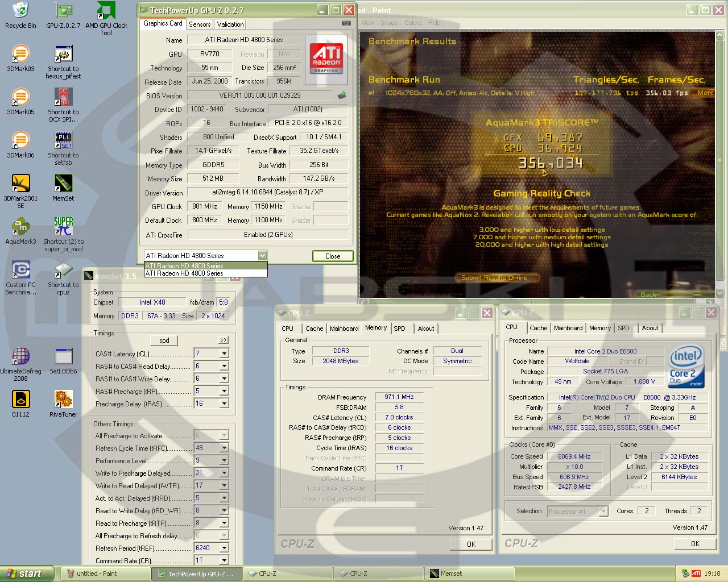Open Refresh Cycle Time (tRFC) dropdown
The image size is (728, 582).
point(224,448)
